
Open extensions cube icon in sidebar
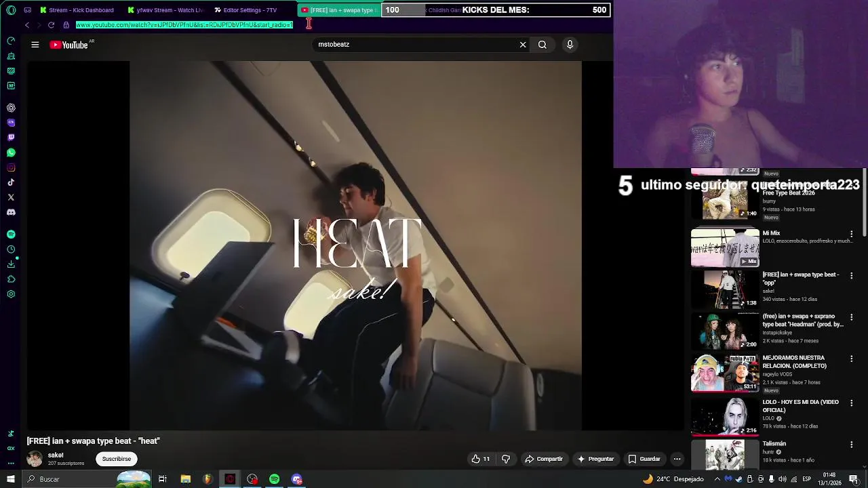(x=11, y=279)
